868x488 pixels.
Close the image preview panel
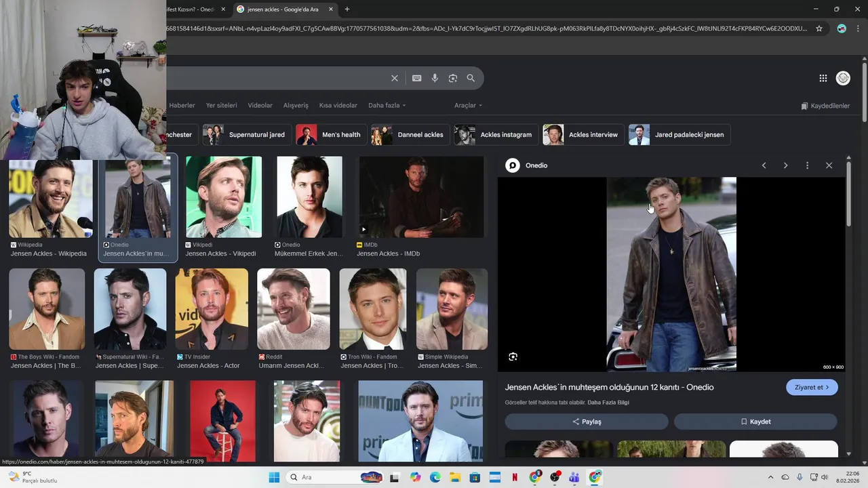click(829, 165)
